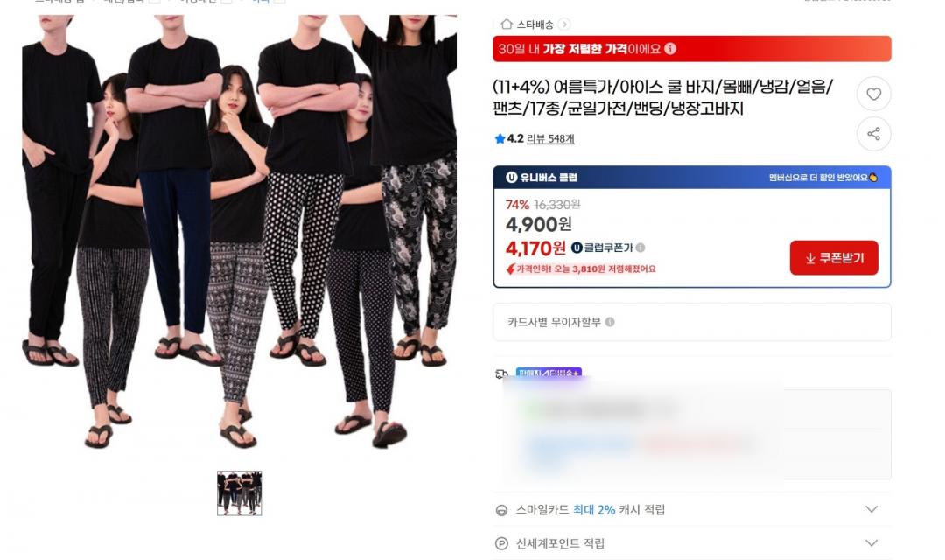Click the main product image

[239, 233]
